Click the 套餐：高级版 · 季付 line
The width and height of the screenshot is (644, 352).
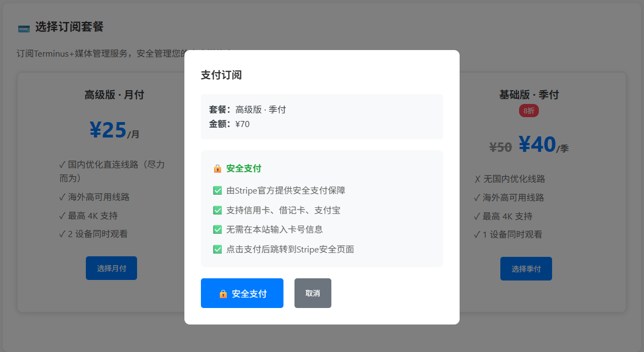click(247, 109)
